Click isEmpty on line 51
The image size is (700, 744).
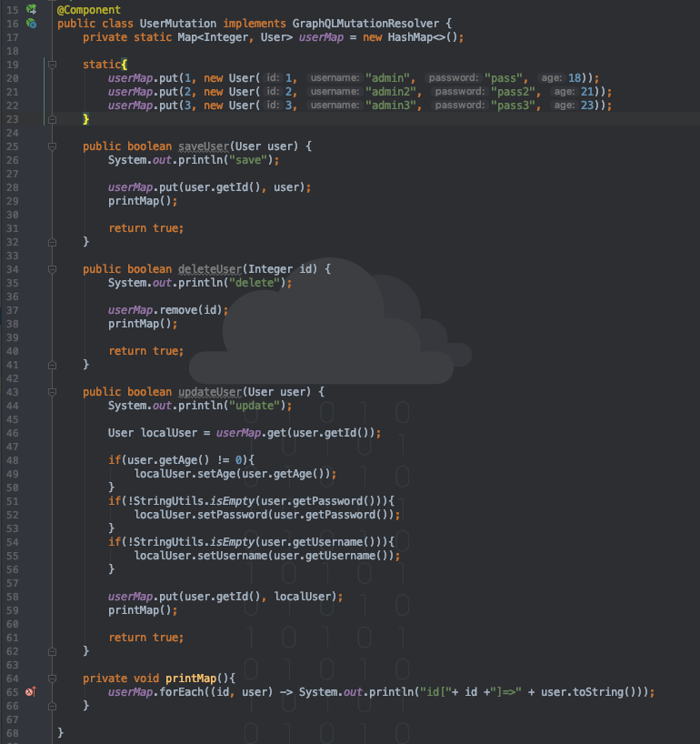232,501
